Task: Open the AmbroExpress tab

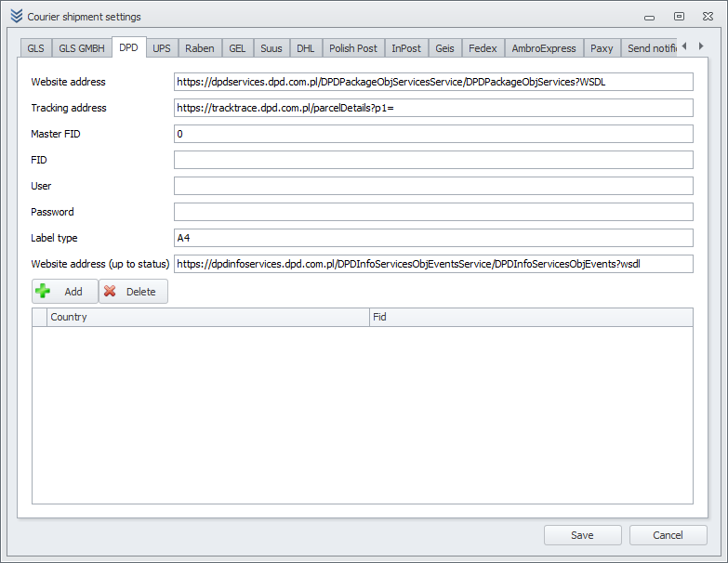Action: tap(544, 48)
